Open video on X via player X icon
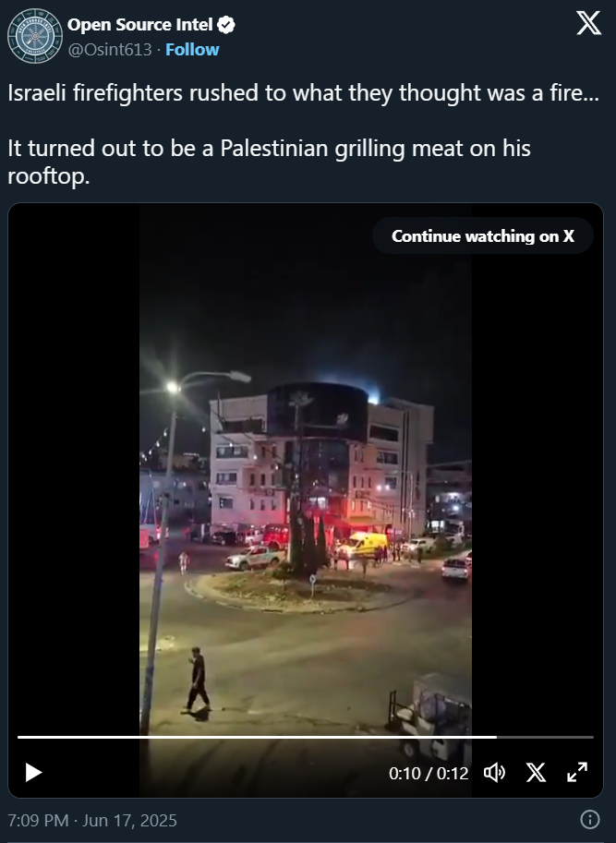This screenshot has height=843, width=616. coord(536,773)
